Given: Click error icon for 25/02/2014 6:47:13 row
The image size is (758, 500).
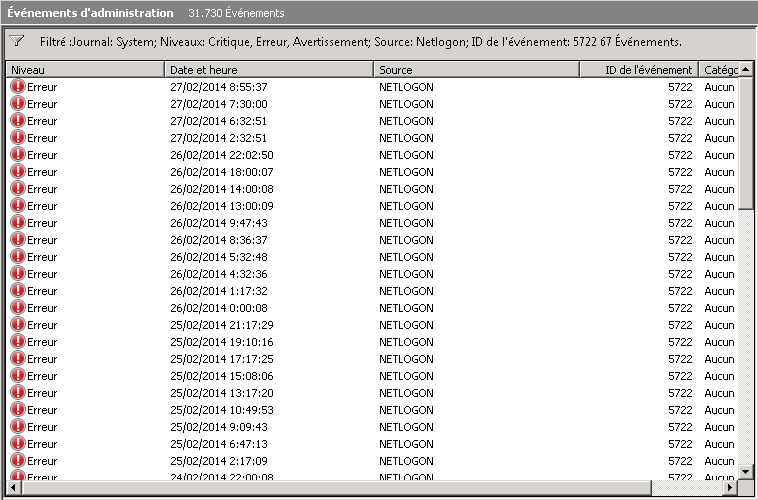Looking at the screenshot, I should pyautogui.click(x=18, y=443).
